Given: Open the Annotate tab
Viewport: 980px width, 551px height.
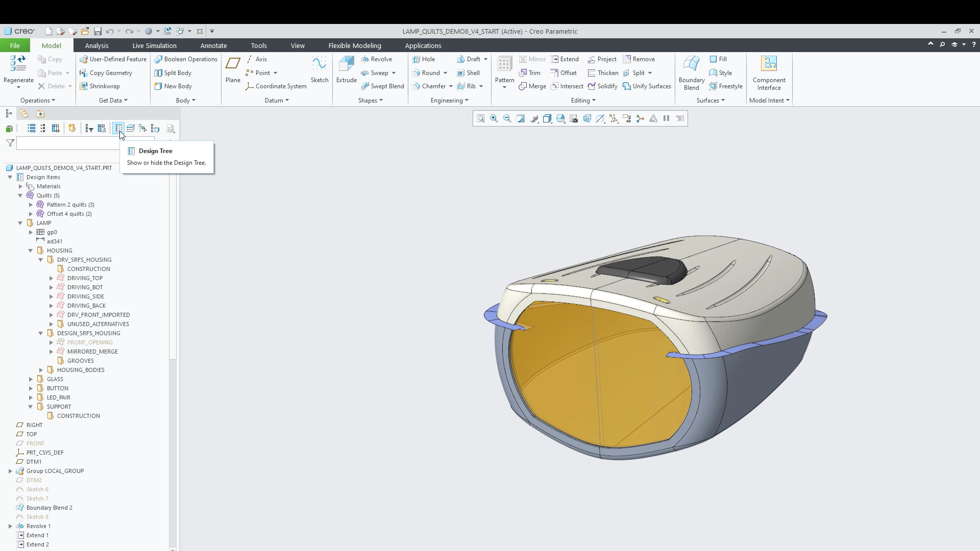Looking at the screenshot, I should (213, 45).
